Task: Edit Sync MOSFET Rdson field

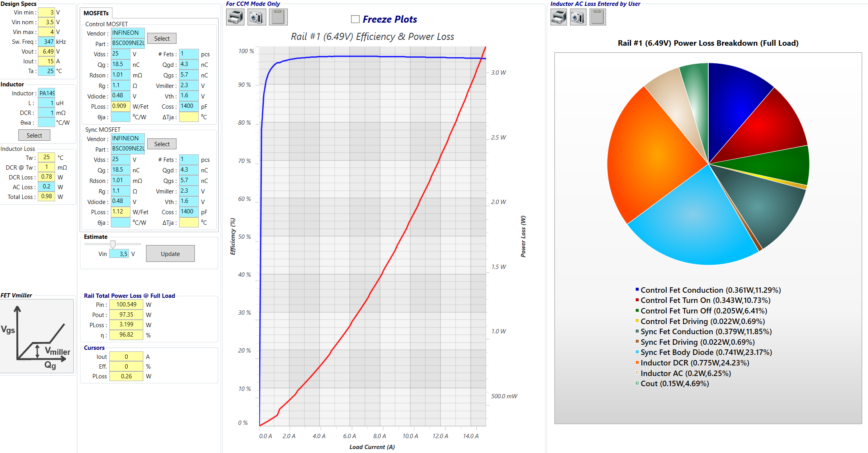Action: 121,181
